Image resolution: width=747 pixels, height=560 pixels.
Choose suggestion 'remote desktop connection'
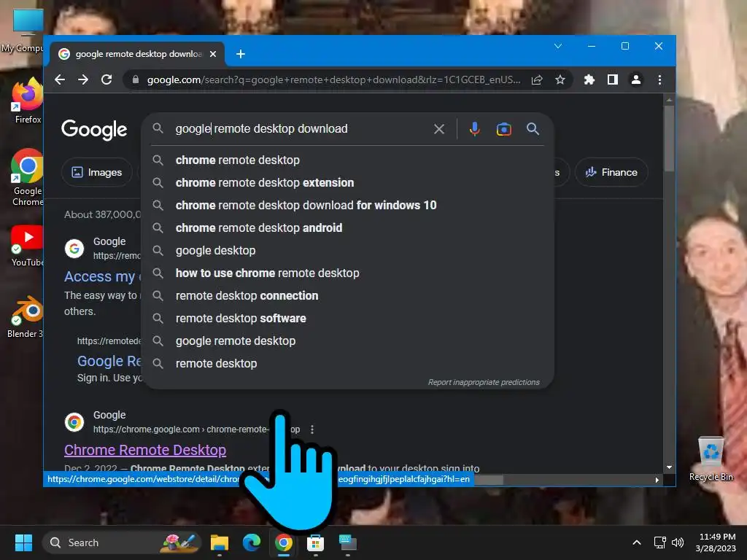pyautogui.click(x=348, y=296)
